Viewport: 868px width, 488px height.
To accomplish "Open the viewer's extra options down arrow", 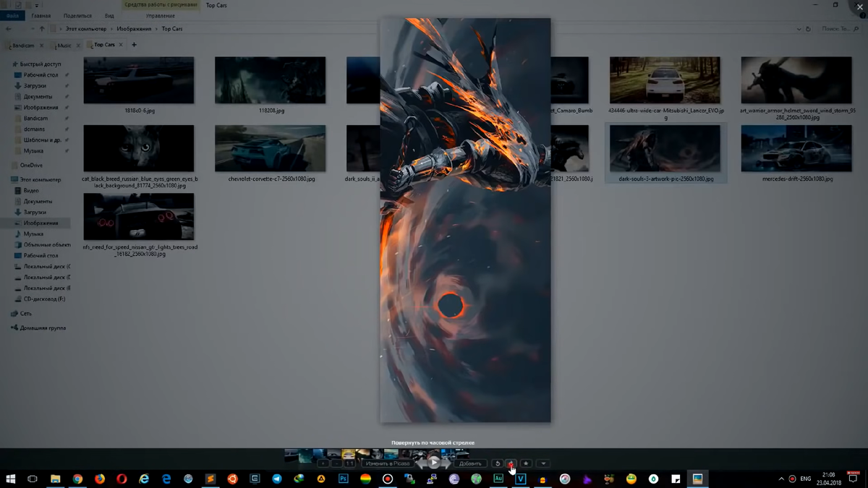I will [x=542, y=463].
